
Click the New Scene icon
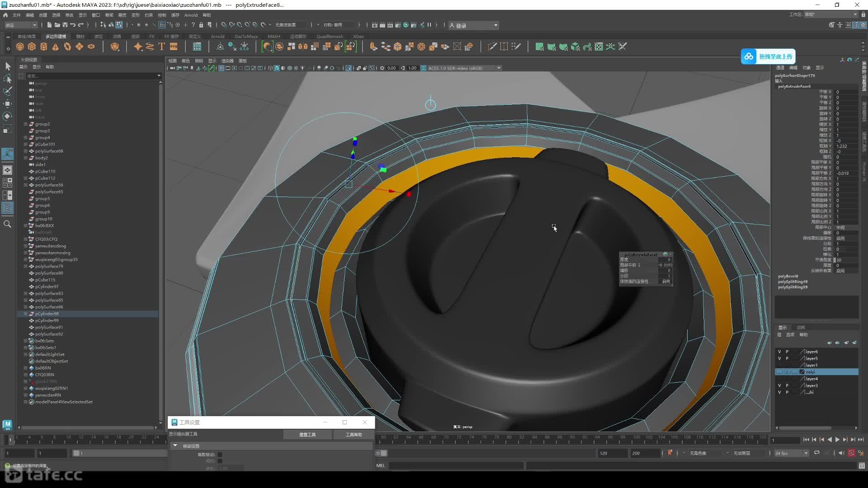tap(49, 25)
